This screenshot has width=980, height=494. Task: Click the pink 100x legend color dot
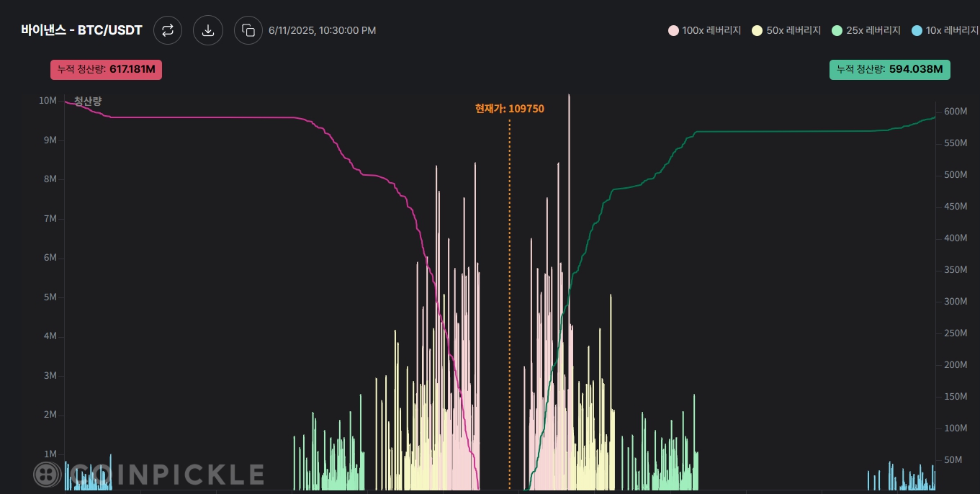coord(674,31)
